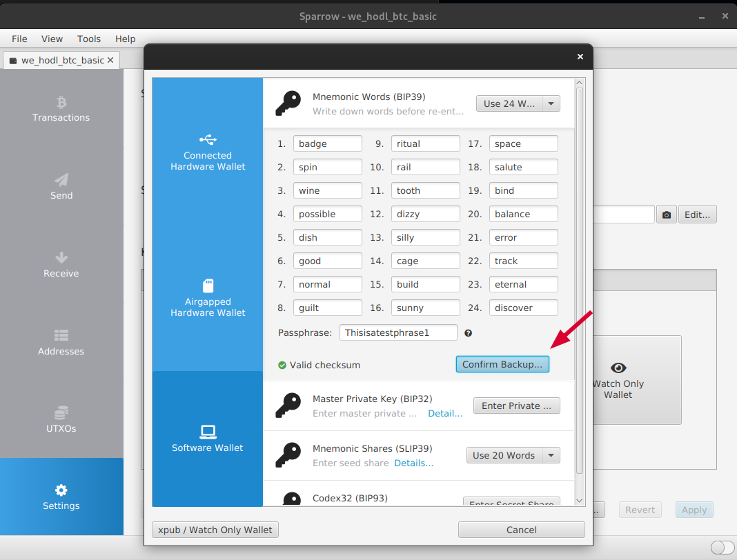Click word field 20 containing balance

tap(524, 214)
